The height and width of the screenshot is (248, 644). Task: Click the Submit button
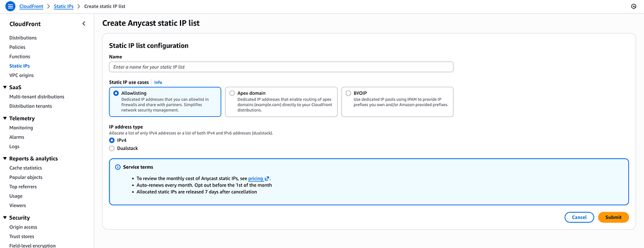point(613,217)
